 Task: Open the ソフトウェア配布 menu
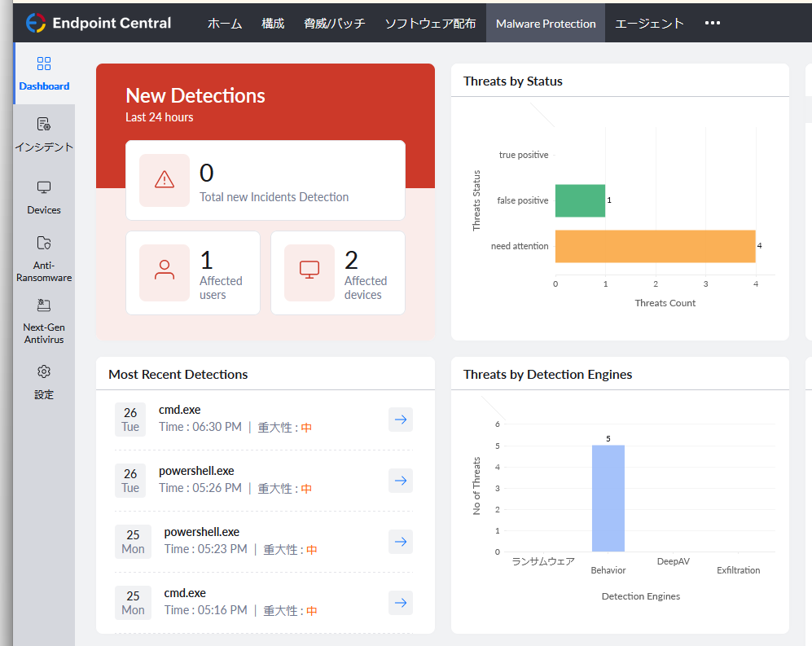[430, 24]
